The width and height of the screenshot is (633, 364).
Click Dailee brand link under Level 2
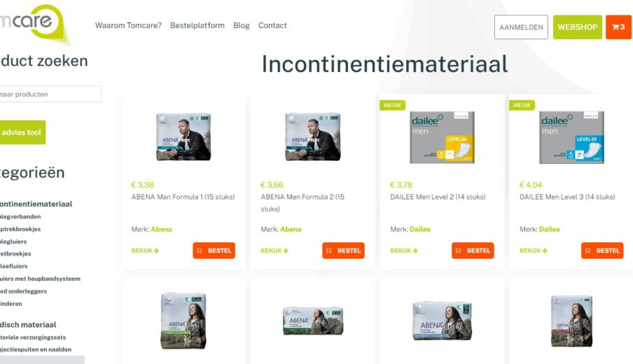pos(420,229)
